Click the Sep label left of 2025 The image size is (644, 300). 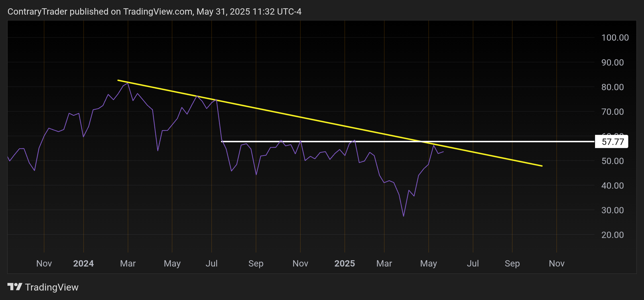256,263
